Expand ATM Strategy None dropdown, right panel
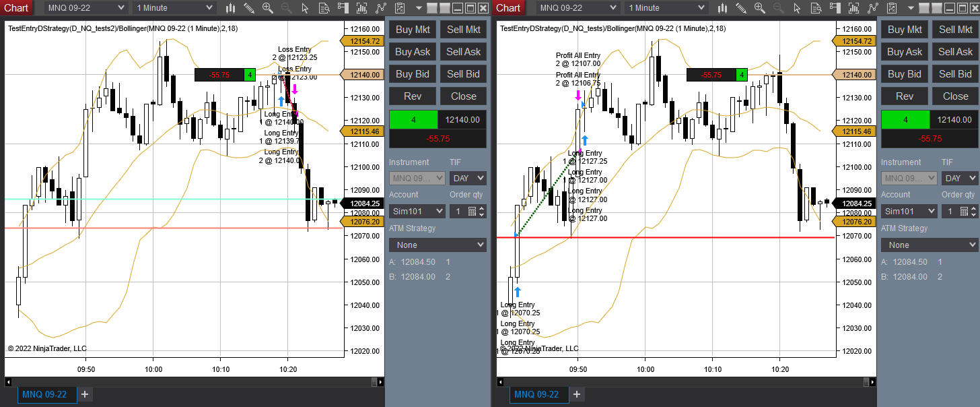Image resolution: width=980 pixels, height=407 pixels. click(930, 245)
